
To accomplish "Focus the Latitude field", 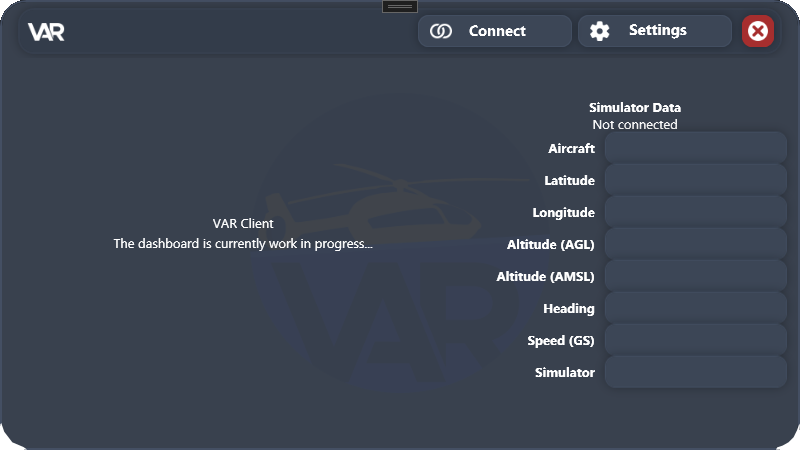I will (695, 180).
